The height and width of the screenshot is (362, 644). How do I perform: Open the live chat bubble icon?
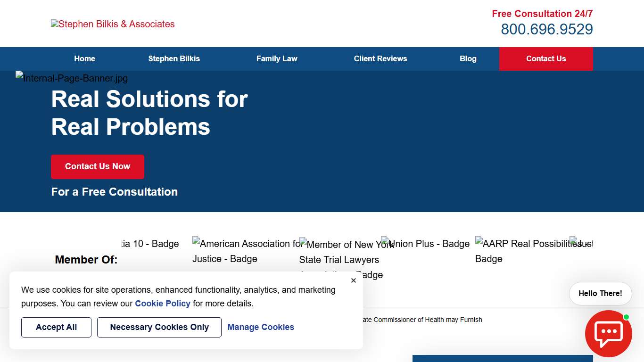608,333
